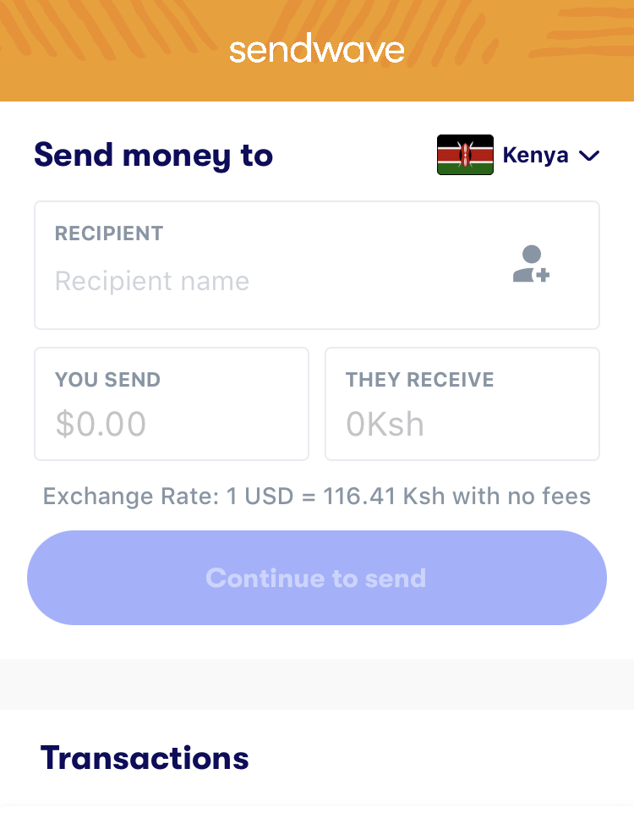634x840 pixels.
Task: Click the $0.00 send amount
Action: click(x=101, y=424)
